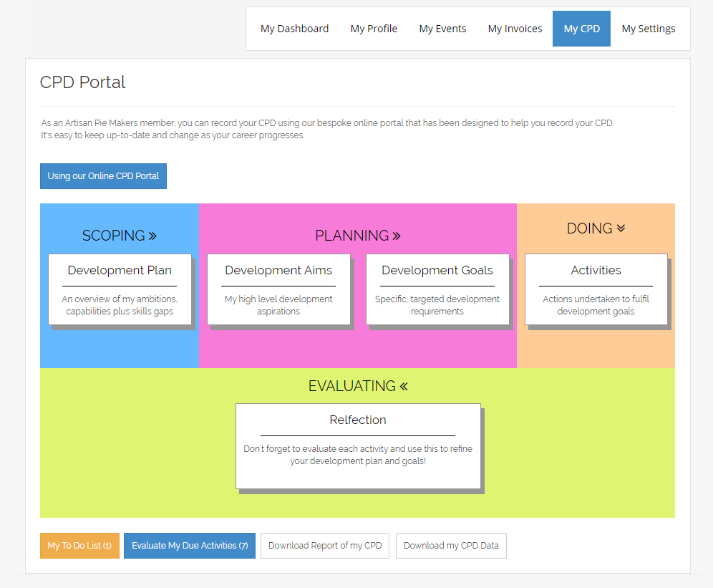
Task: View the My Invoices tab
Action: click(515, 29)
